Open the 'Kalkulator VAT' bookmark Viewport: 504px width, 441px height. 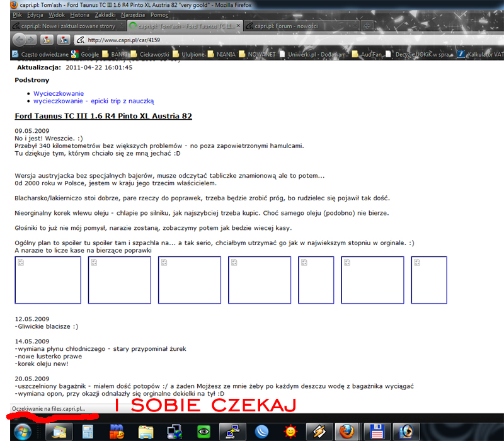pyautogui.click(x=480, y=54)
